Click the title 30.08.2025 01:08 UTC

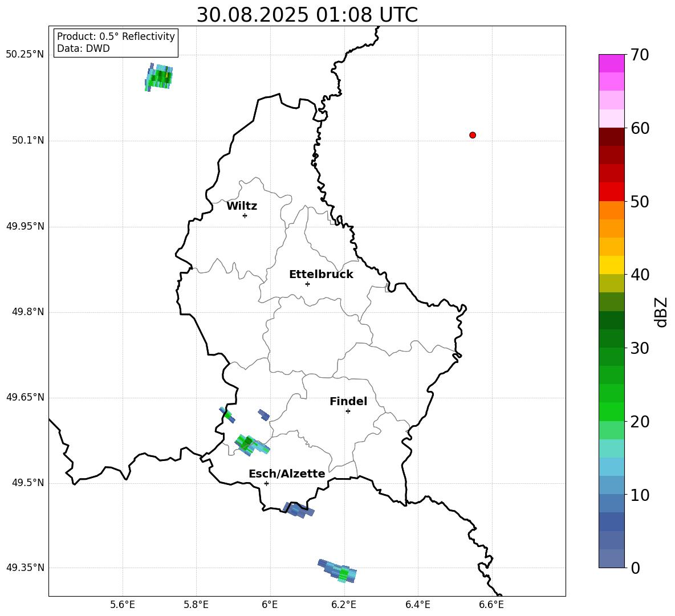click(307, 15)
